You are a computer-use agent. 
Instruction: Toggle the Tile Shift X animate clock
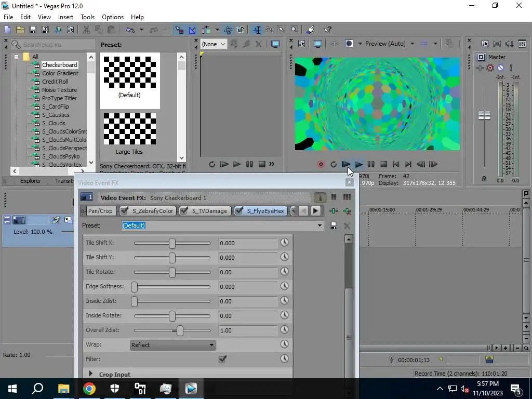click(284, 243)
